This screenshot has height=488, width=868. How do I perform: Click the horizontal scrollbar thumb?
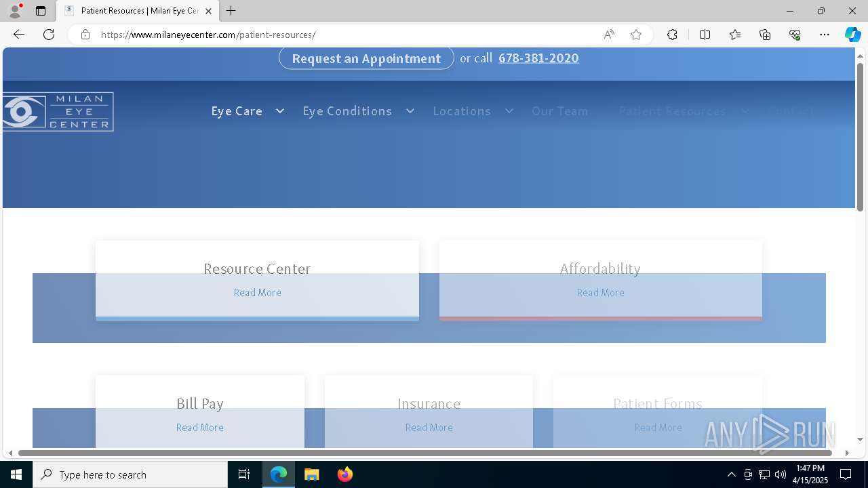(x=425, y=453)
